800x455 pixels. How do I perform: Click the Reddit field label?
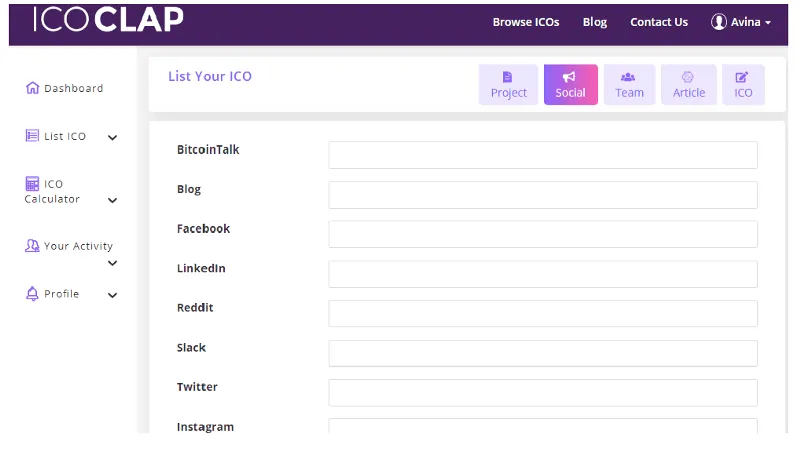tap(195, 308)
